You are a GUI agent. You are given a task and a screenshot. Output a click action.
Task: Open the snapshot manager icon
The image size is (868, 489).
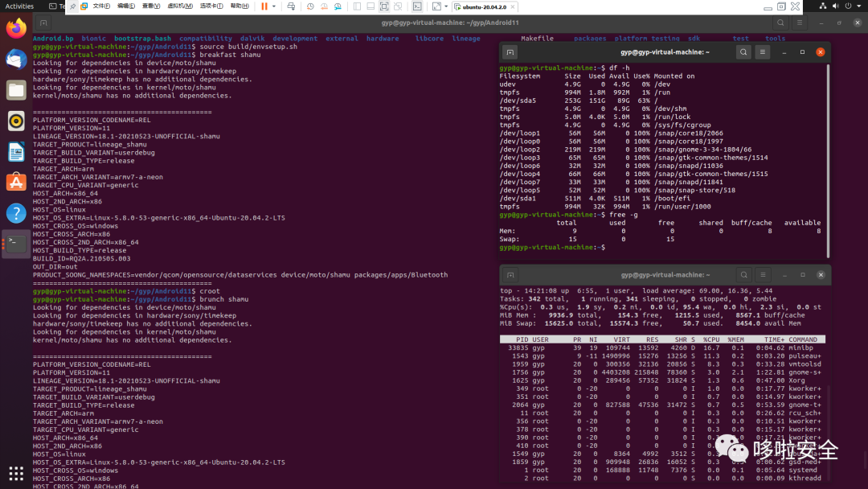[x=338, y=6]
